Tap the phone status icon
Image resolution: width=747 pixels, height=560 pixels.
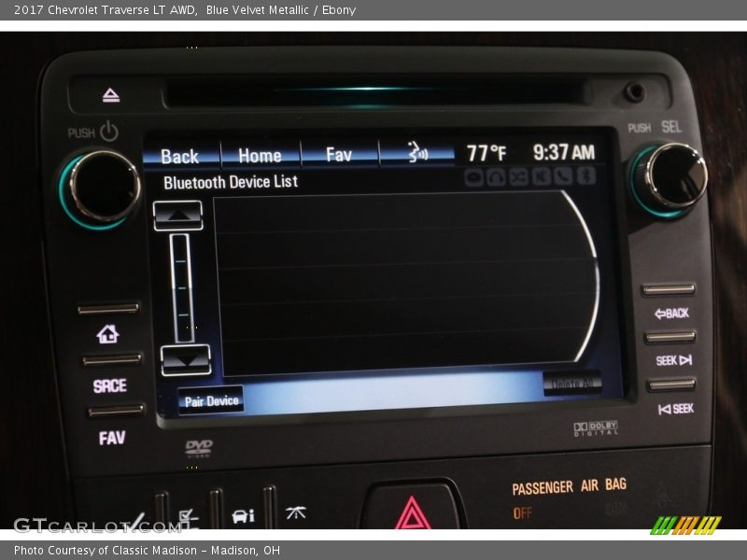coord(563,177)
